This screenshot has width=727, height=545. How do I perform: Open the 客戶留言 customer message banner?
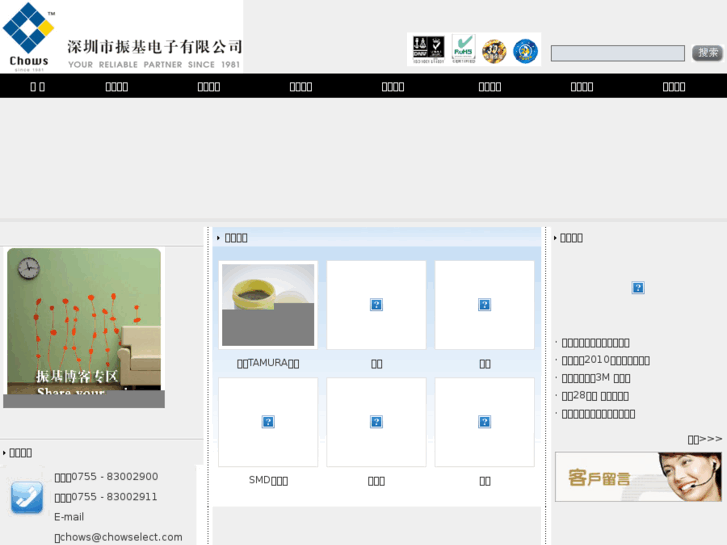pyautogui.click(x=638, y=477)
